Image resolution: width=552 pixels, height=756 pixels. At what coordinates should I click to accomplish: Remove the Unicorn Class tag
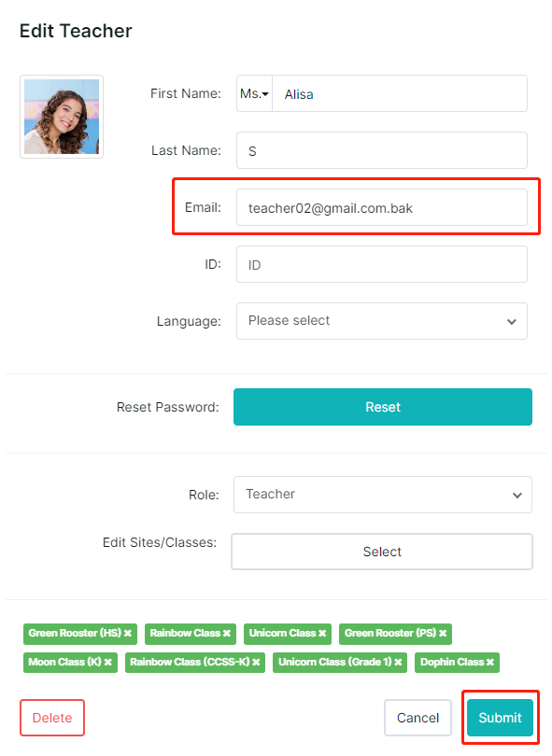pyautogui.click(x=322, y=634)
